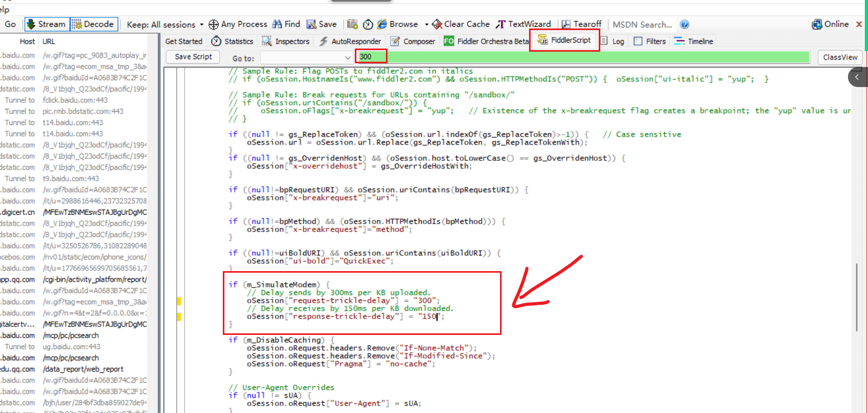Switch to the Get Started tab
868x413 pixels.
(183, 41)
